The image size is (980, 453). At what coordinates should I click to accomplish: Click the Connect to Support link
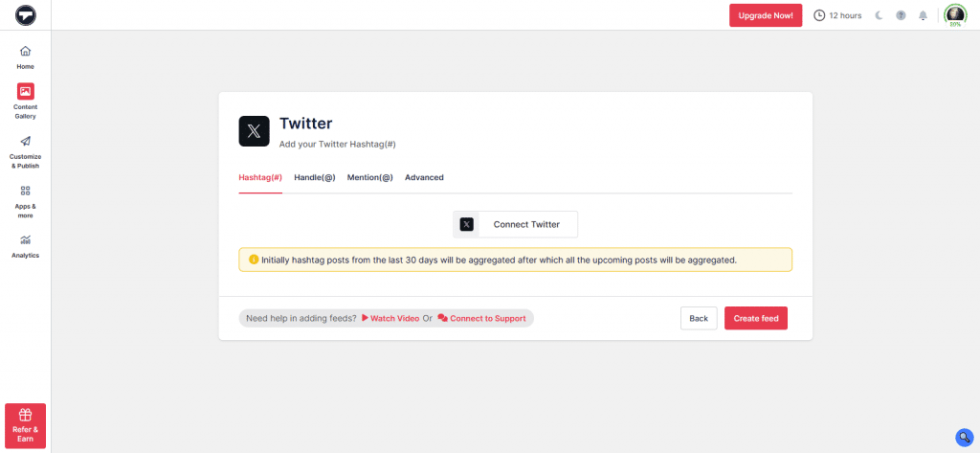coord(482,319)
